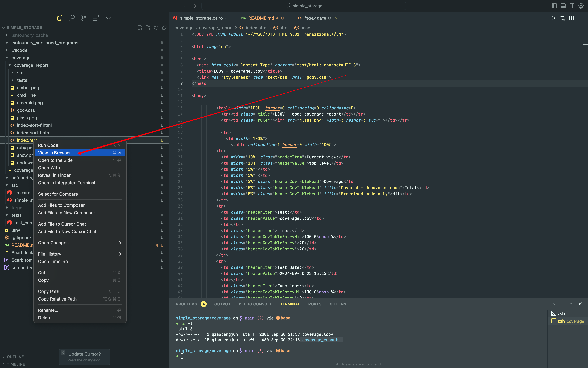588x368 pixels.
Task: Switch to DEBUG CONSOLE panel tab
Action: coord(255,304)
